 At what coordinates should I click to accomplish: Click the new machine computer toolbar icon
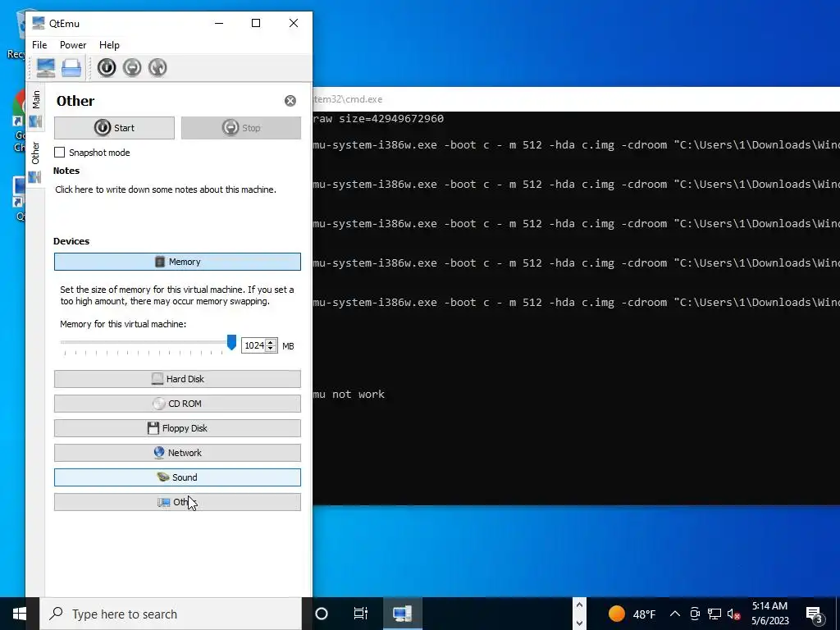click(46, 68)
